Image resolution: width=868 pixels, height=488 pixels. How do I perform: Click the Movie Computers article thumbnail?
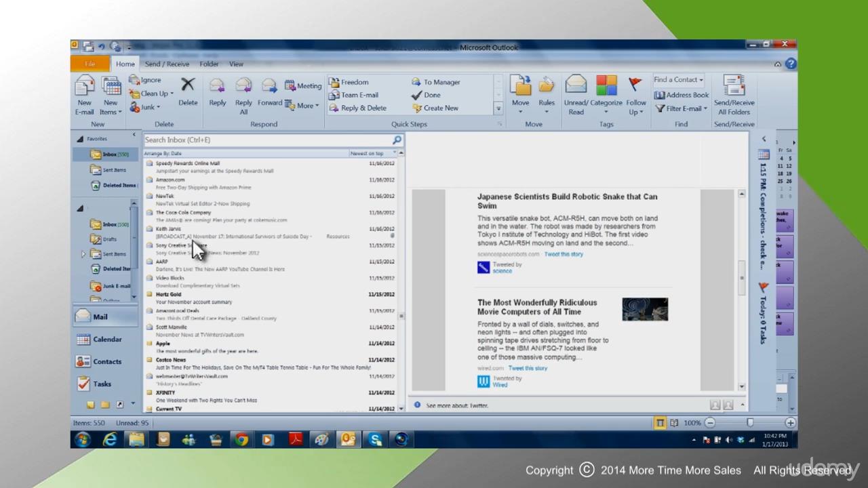click(645, 309)
